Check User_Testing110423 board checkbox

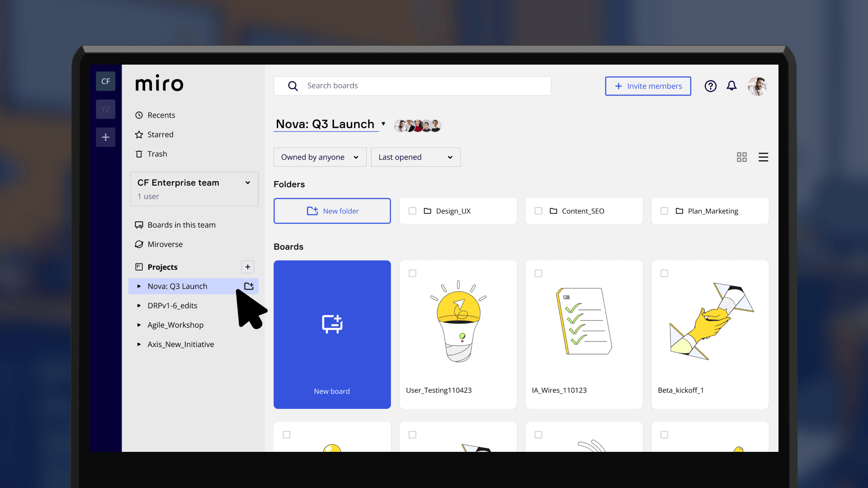(412, 273)
